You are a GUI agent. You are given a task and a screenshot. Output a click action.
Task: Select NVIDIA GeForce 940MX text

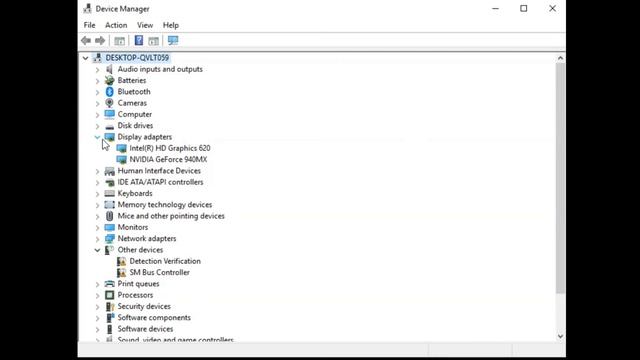(x=168, y=160)
